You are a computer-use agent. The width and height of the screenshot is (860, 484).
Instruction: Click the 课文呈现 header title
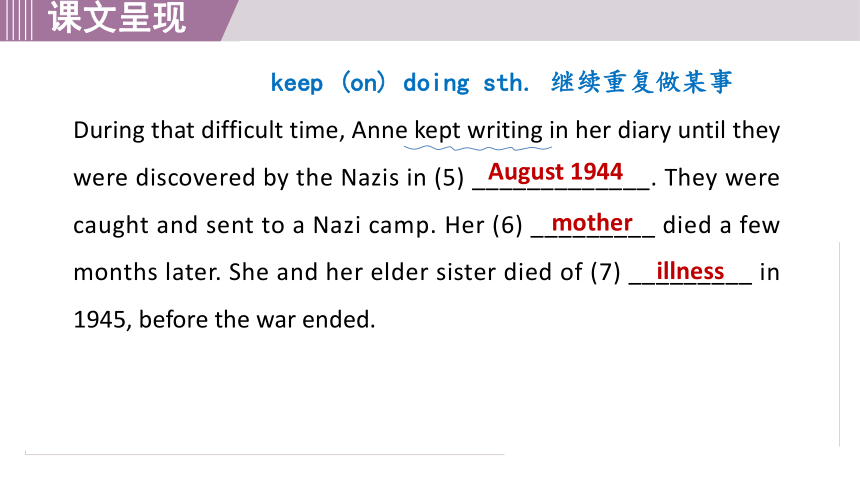coord(117,18)
